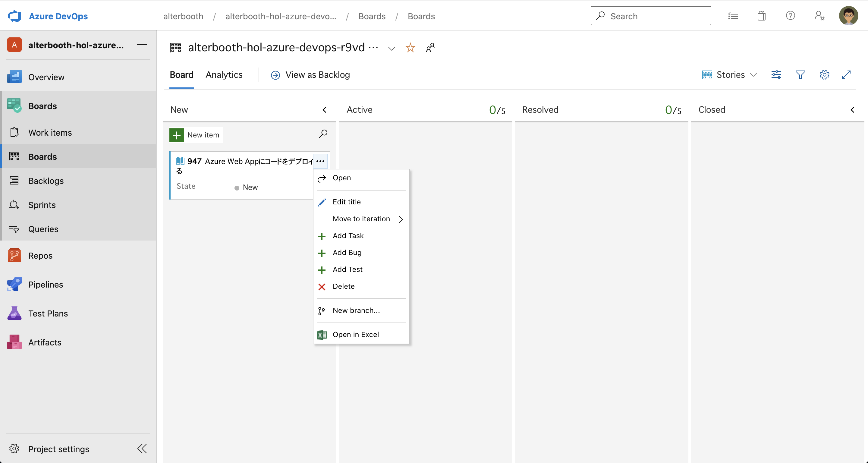Click the green New item button

196,135
